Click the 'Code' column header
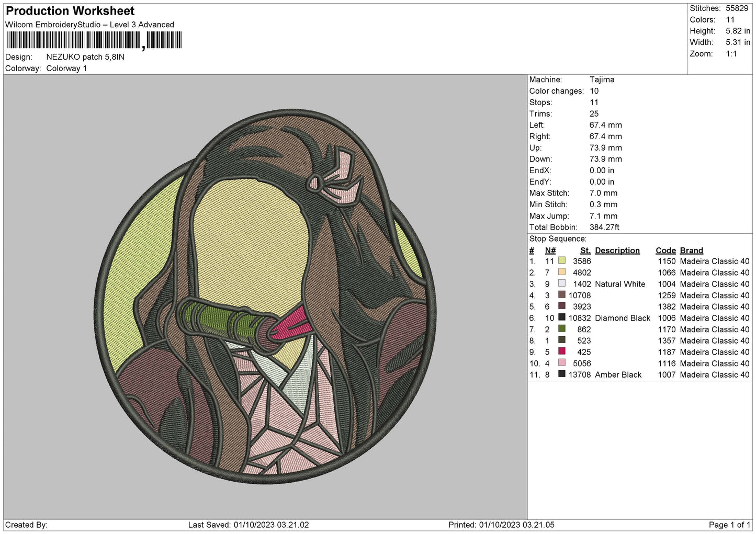The image size is (756, 534). [x=665, y=251]
